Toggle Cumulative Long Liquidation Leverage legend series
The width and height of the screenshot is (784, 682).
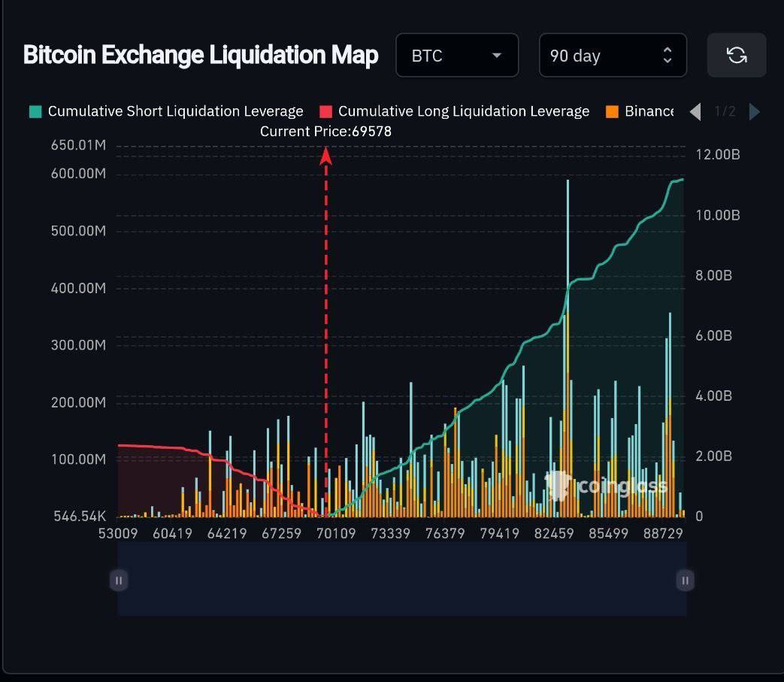pyautogui.click(x=463, y=111)
